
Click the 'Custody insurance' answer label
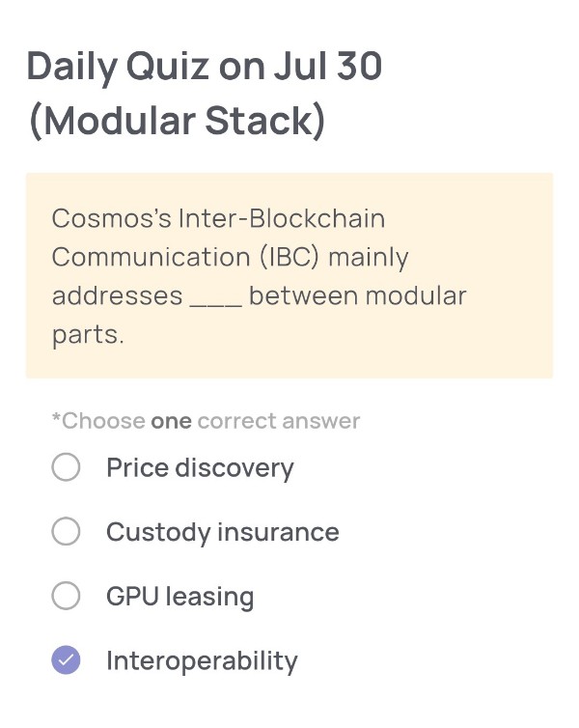(x=223, y=532)
